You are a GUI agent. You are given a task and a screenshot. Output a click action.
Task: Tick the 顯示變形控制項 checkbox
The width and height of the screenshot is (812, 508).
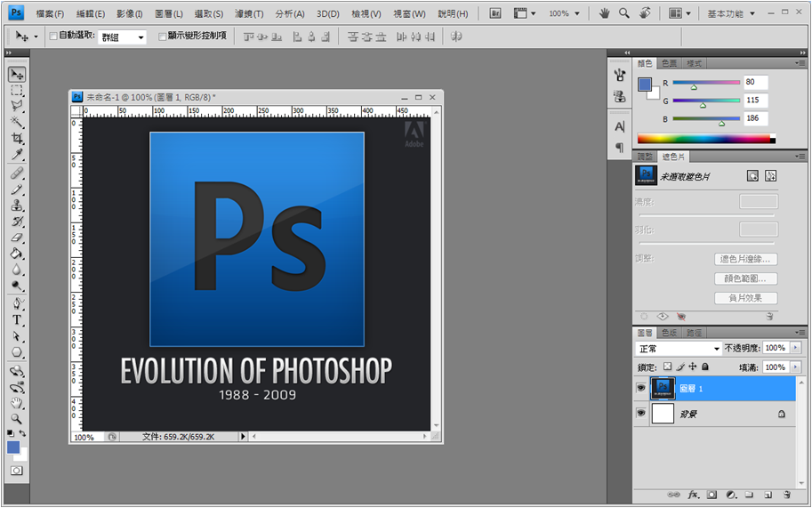[x=162, y=36]
